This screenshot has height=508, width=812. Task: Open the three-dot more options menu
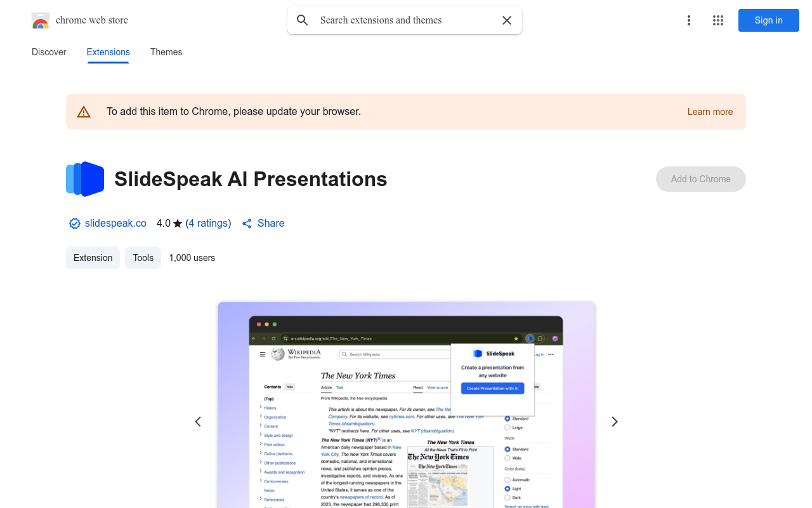click(x=689, y=20)
